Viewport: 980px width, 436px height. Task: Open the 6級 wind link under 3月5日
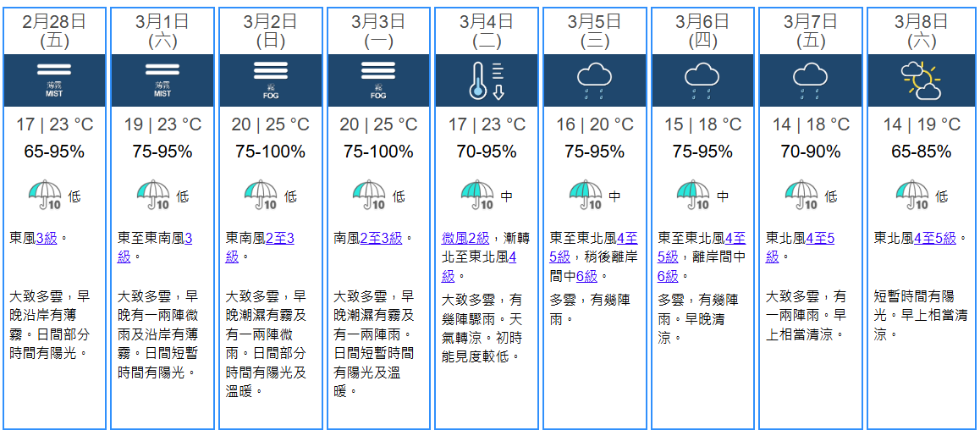pyautogui.click(x=586, y=276)
